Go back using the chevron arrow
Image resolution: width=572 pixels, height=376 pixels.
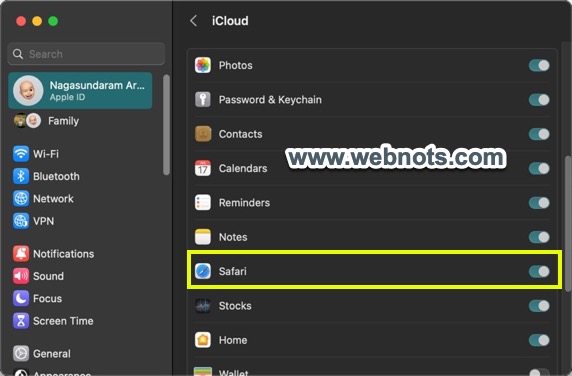tap(194, 21)
